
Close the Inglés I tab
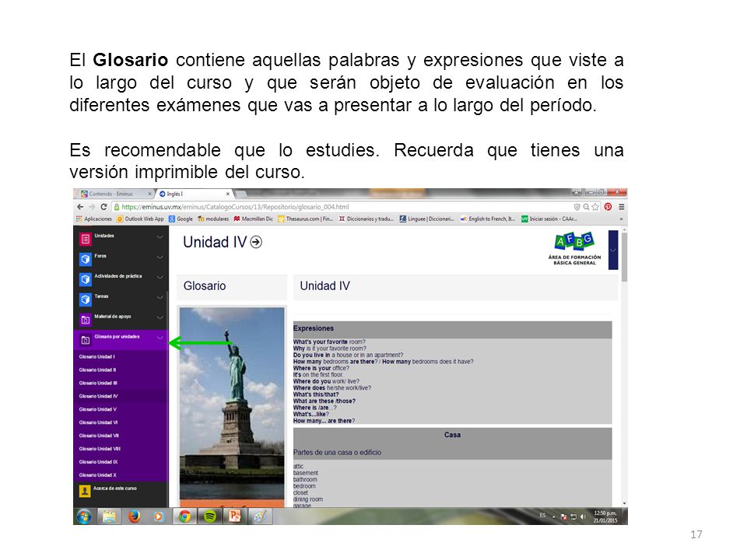pos(228,194)
